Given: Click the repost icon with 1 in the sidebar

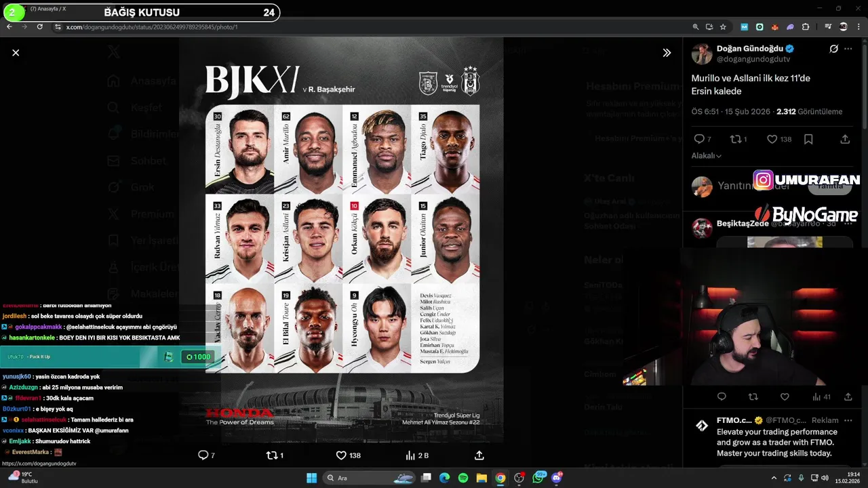Looking at the screenshot, I should (x=738, y=139).
